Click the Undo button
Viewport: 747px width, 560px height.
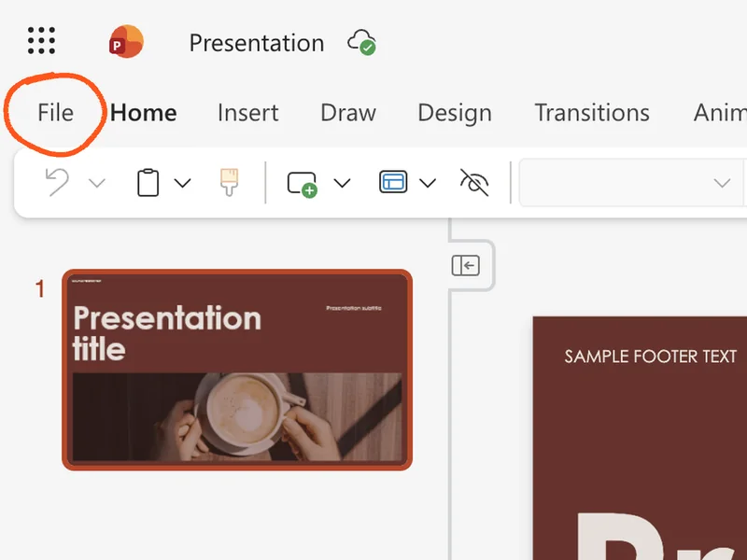point(57,182)
